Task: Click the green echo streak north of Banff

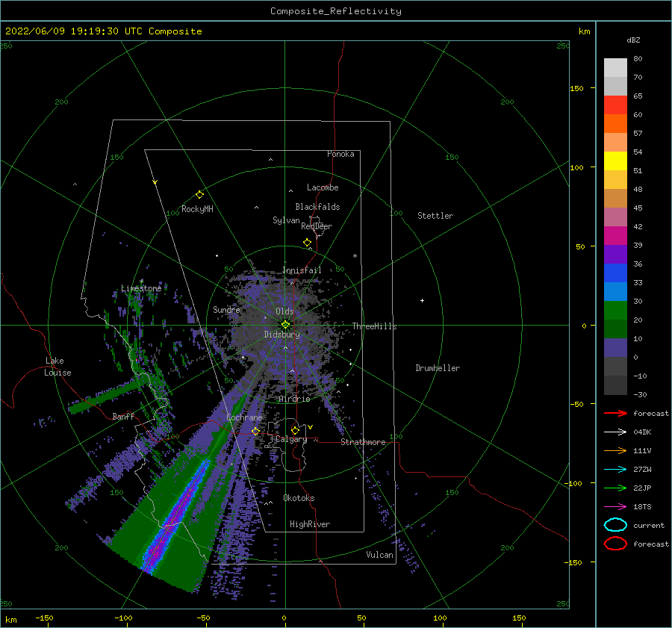Action: tap(109, 397)
